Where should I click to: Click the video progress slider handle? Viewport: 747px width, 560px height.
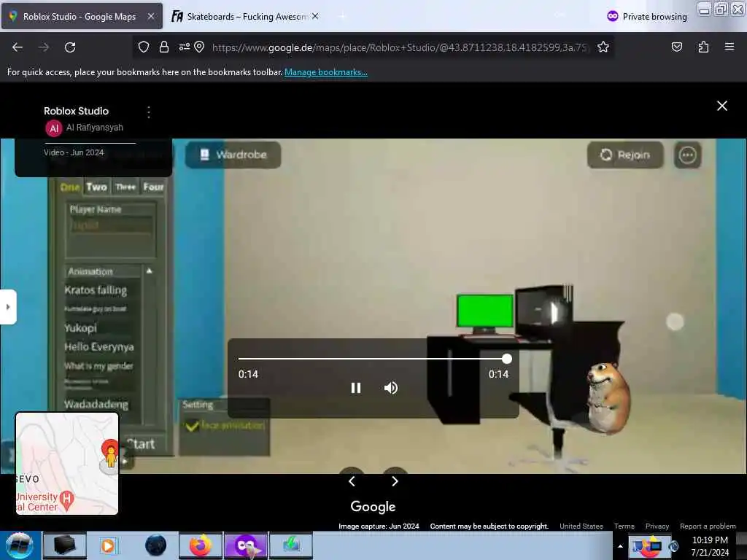[507, 359]
